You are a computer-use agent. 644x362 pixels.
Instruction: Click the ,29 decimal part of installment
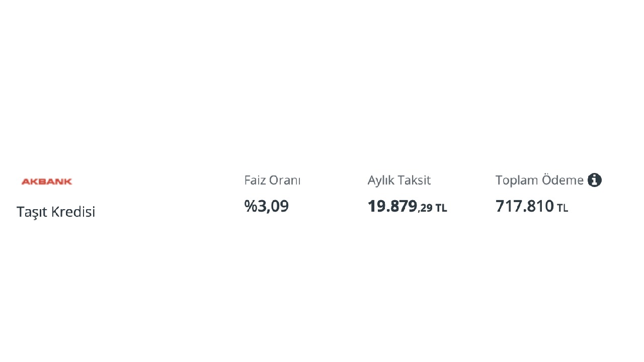426,208
